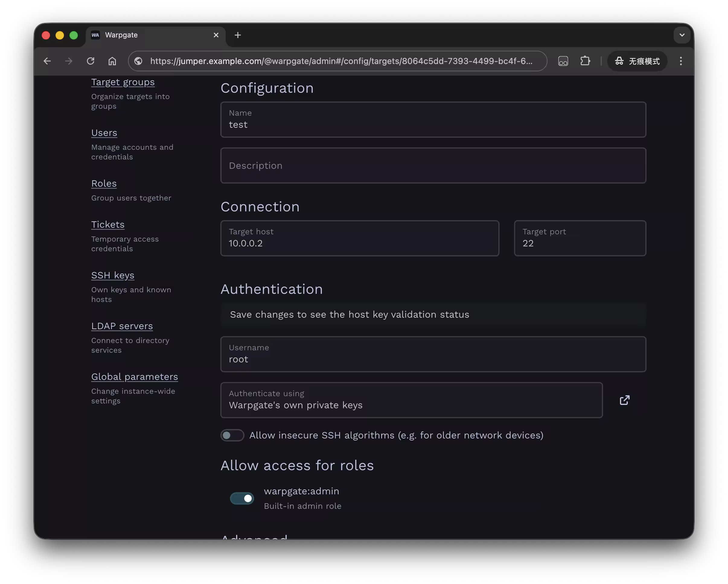Edit the Username field containing root
Screen dimensions: 728x584
(433, 354)
